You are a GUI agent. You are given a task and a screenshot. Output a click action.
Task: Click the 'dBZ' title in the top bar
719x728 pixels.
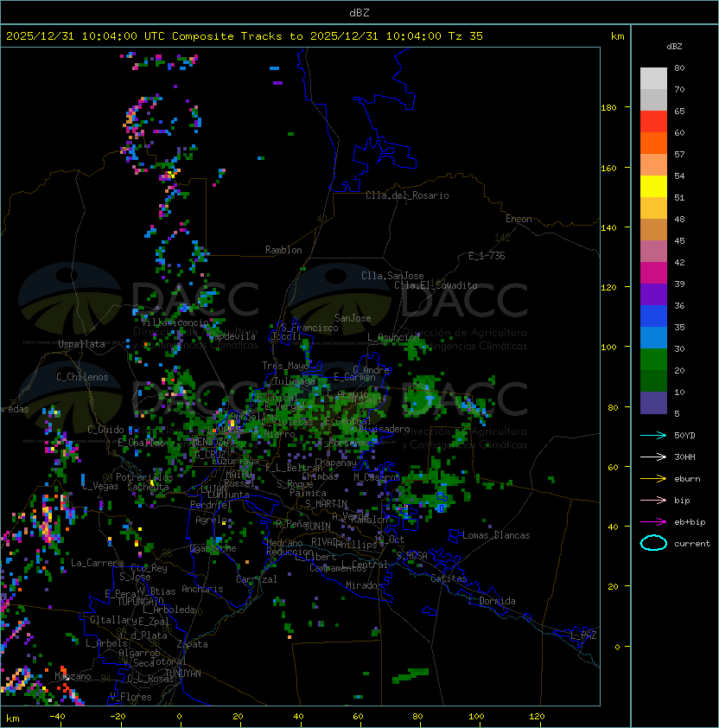pos(359,12)
